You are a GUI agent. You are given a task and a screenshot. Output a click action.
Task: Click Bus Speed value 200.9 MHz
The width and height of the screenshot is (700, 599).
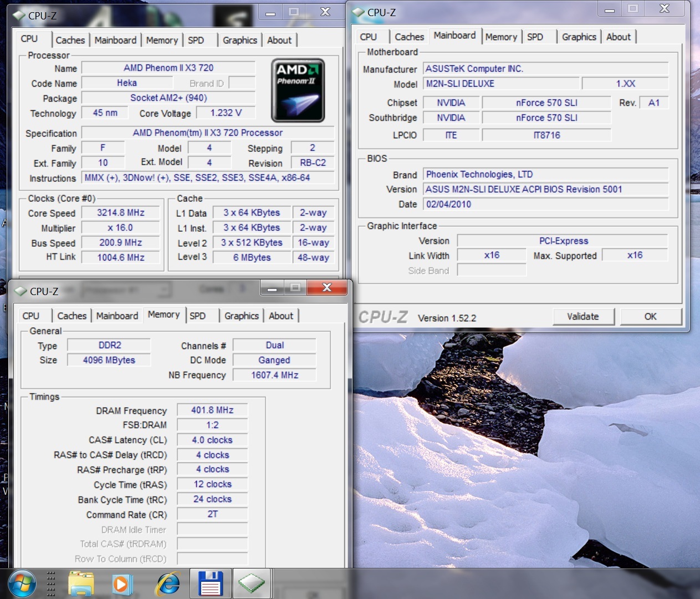121,243
